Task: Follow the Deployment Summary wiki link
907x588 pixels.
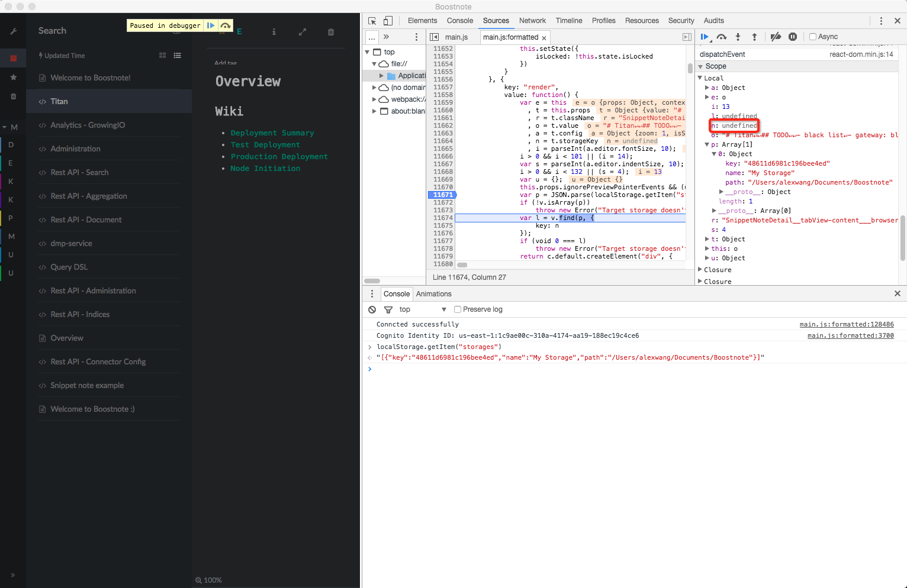Action: [272, 133]
